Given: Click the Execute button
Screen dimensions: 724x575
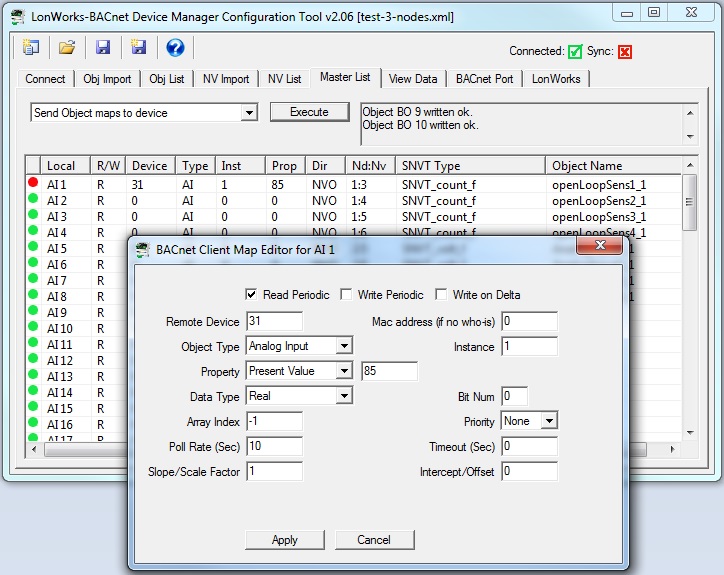Looking at the screenshot, I should pyautogui.click(x=309, y=112).
